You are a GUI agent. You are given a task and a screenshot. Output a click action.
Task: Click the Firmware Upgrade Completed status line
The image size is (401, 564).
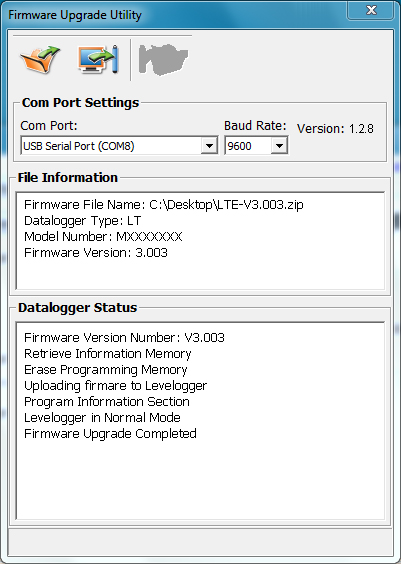click(x=110, y=433)
